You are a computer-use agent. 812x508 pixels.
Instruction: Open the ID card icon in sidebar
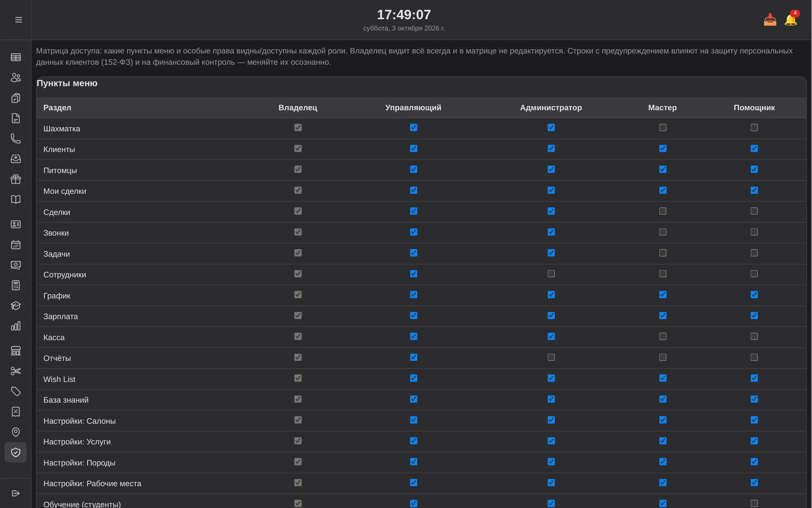click(x=15, y=224)
